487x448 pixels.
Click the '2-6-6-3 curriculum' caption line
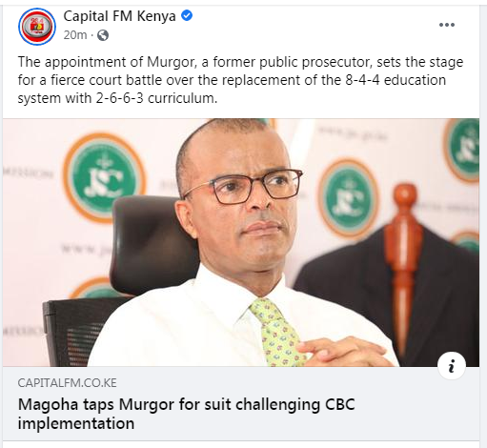coord(118,98)
